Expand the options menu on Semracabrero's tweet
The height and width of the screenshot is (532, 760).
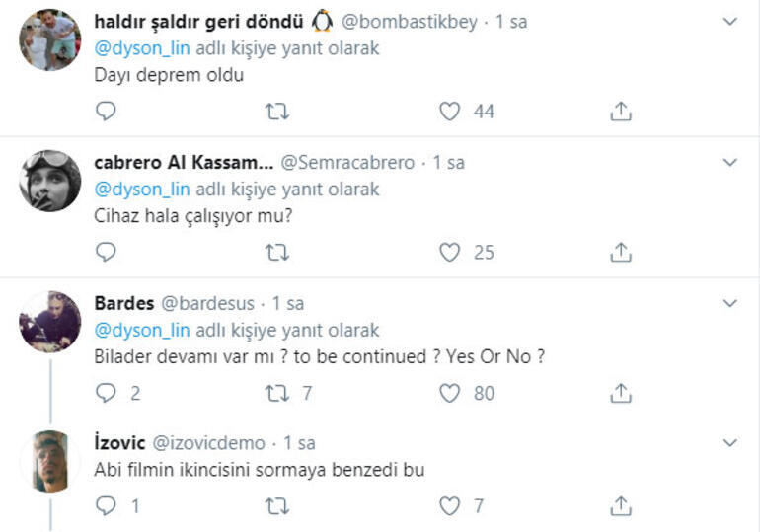(x=729, y=162)
